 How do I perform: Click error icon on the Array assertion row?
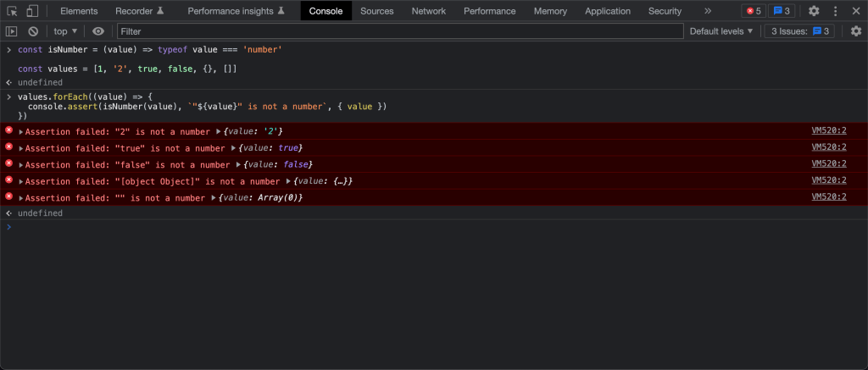pos(8,196)
